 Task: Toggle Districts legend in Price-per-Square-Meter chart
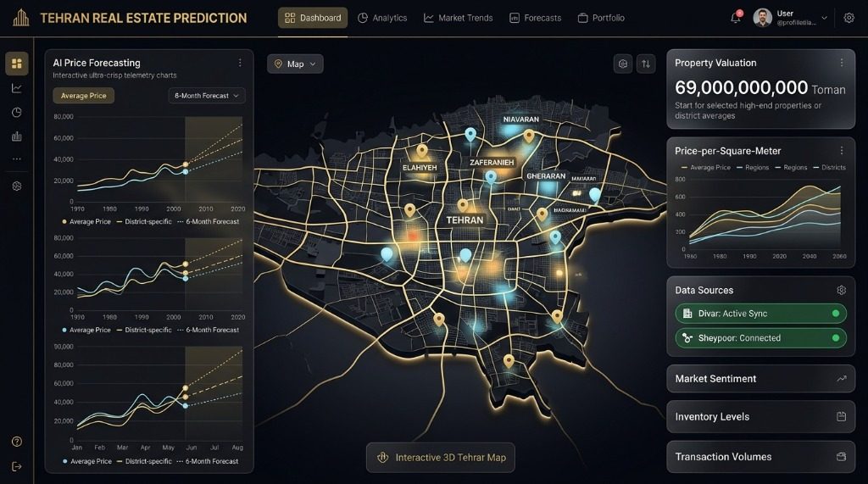829,167
